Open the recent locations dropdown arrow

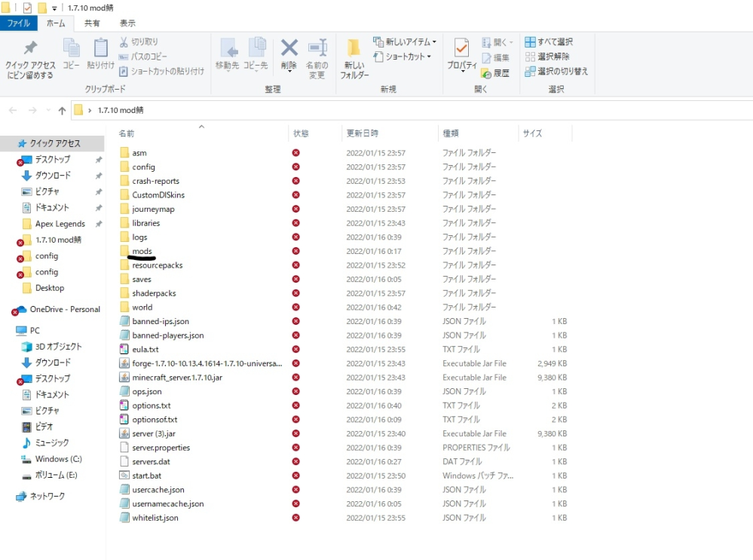48,111
